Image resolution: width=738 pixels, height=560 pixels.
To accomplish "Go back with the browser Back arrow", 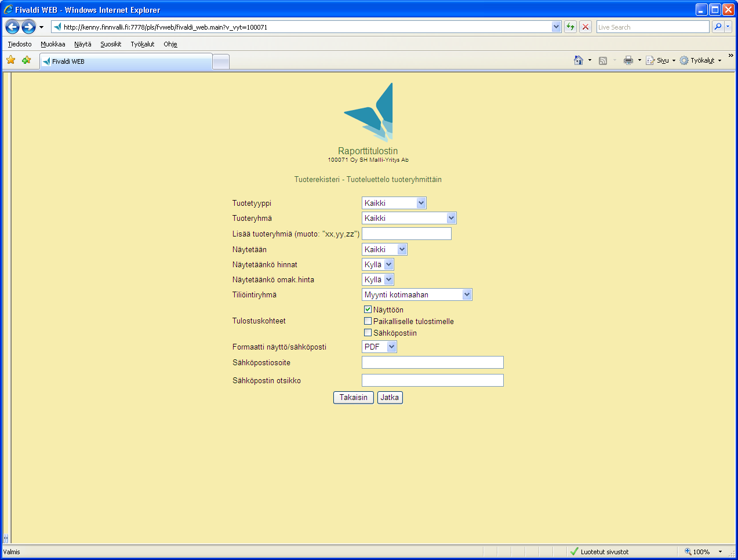I will pyautogui.click(x=13, y=27).
